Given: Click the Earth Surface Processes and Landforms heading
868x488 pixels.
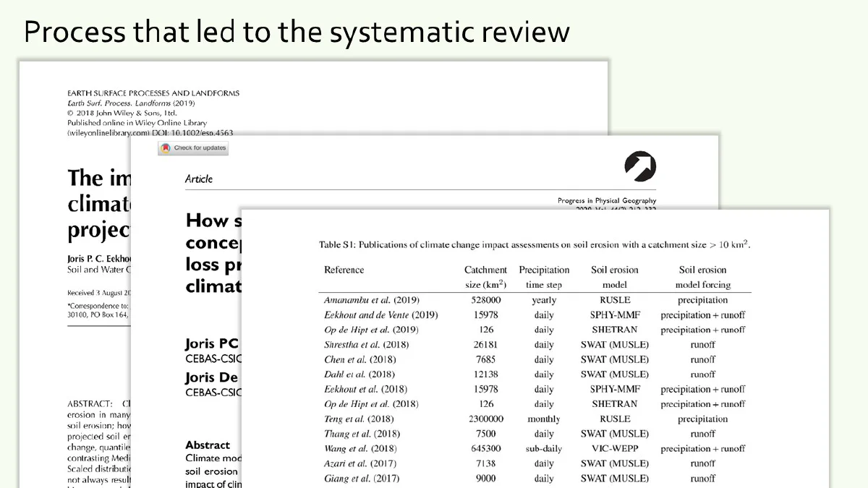Looking at the screenshot, I should pos(153,93).
